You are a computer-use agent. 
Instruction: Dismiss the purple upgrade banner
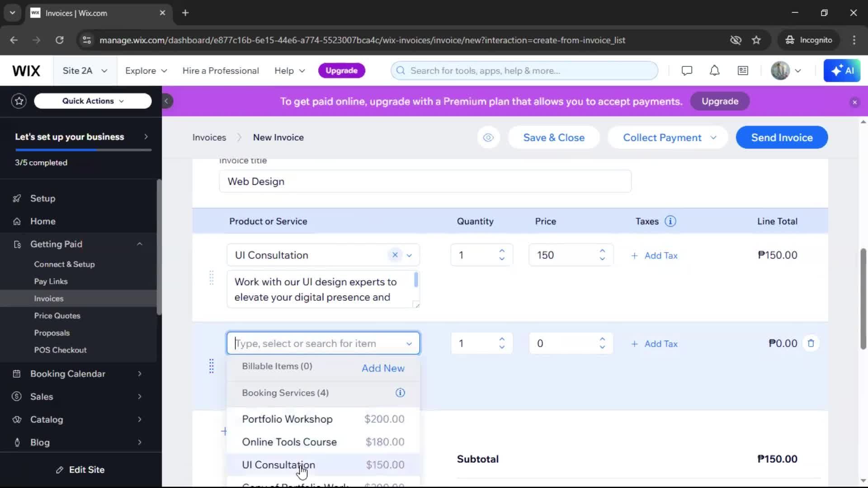[854, 102]
